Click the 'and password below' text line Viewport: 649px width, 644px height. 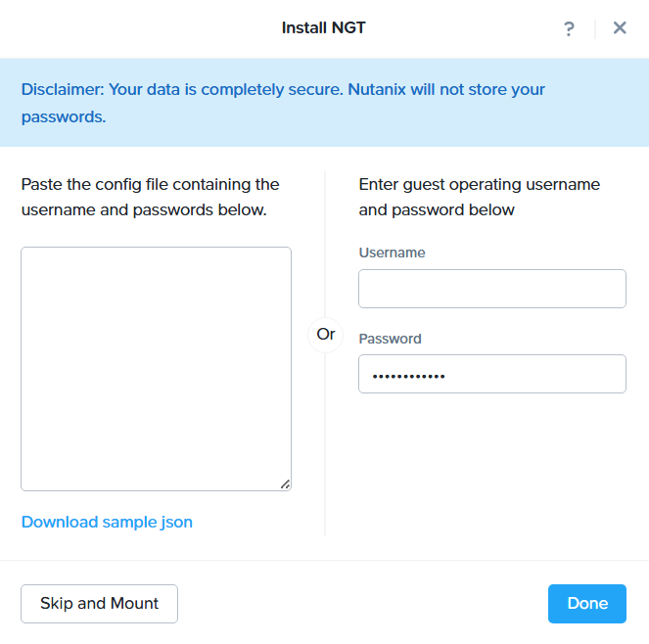click(437, 209)
